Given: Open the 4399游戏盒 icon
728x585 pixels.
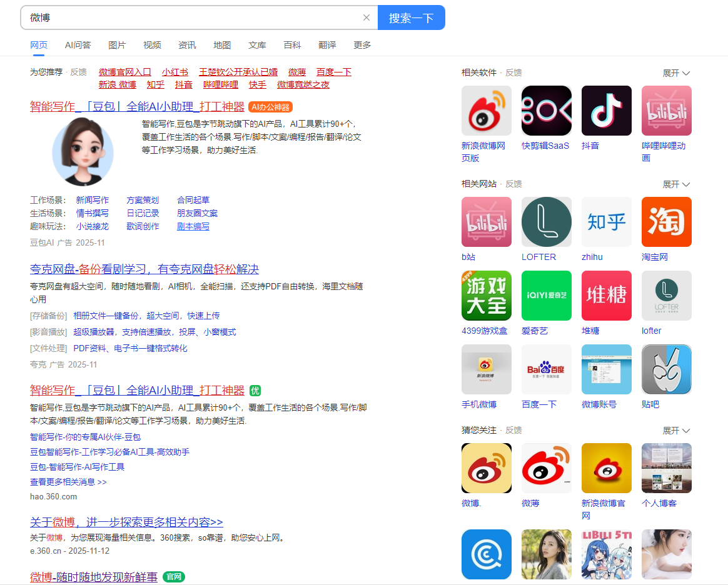Looking at the screenshot, I should tap(486, 296).
